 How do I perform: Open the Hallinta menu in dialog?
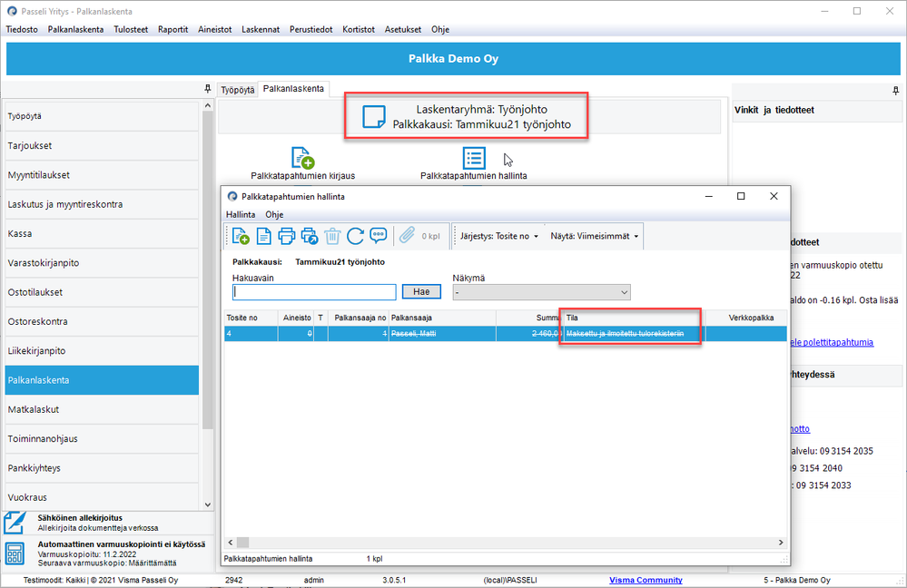click(241, 214)
